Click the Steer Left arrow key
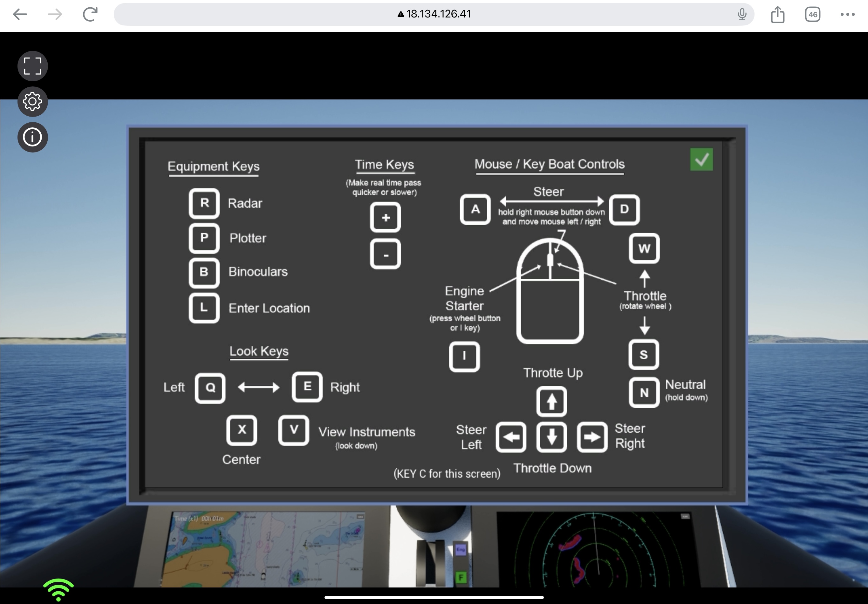The image size is (868, 604). click(511, 437)
